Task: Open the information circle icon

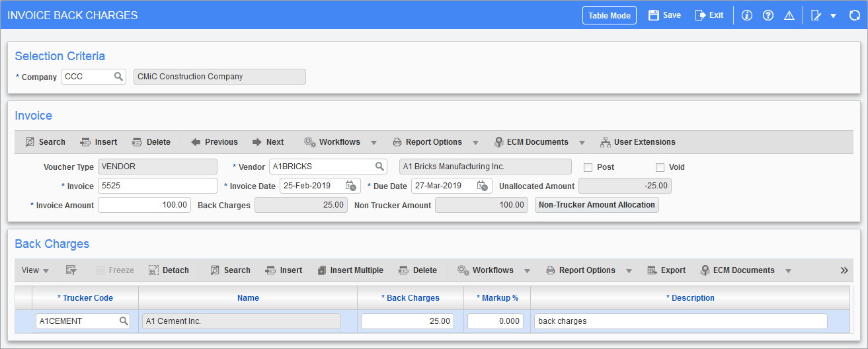Action: [x=747, y=15]
